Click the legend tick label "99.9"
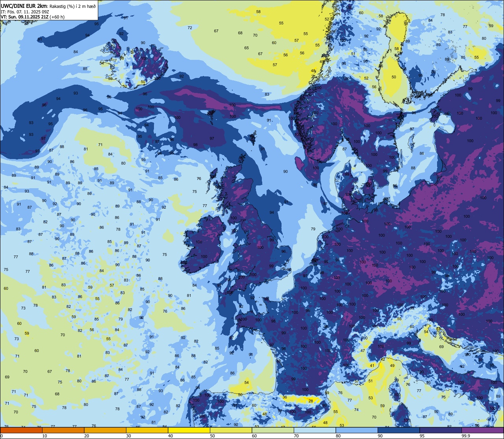The height and width of the screenshot is (439, 504). [x=465, y=436]
